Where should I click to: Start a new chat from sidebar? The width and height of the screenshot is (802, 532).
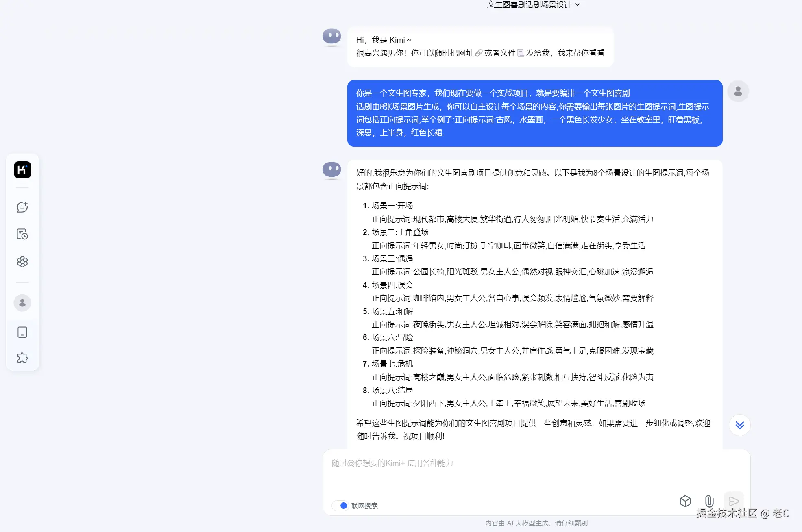click(22, 207)
